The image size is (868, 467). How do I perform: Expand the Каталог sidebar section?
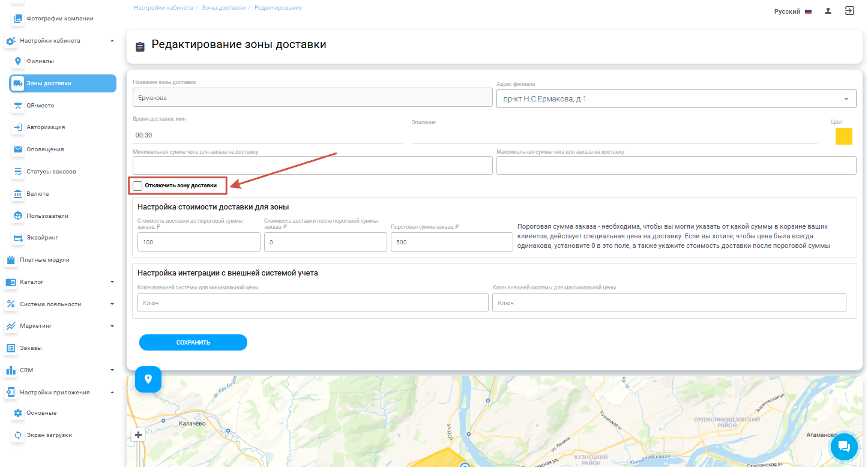tap(60, 282)
